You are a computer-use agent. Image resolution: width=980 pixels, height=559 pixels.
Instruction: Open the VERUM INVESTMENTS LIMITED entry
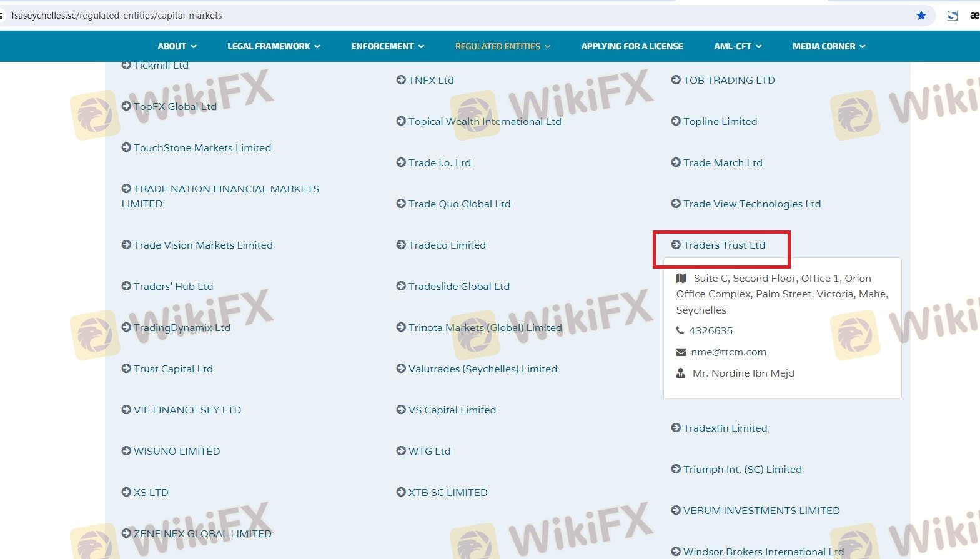[761, 510]
